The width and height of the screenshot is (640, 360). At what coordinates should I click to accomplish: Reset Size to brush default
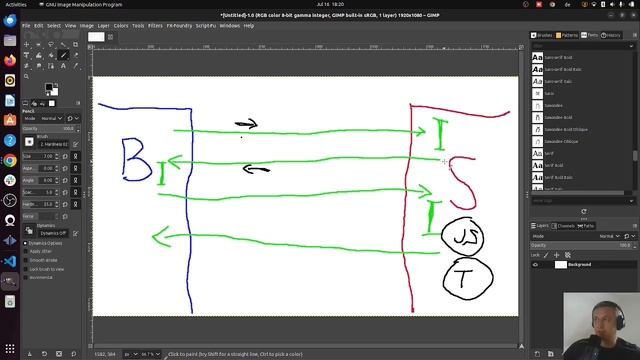click(x=65, y=156)
